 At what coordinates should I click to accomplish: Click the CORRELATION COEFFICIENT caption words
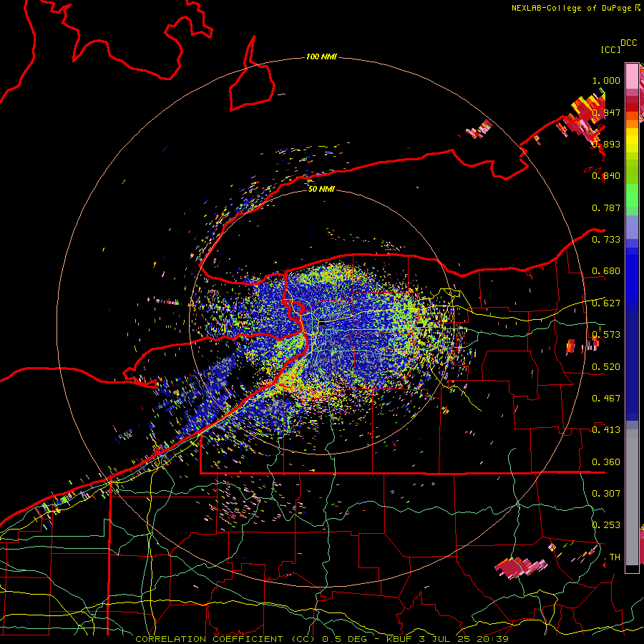point(209,639)
